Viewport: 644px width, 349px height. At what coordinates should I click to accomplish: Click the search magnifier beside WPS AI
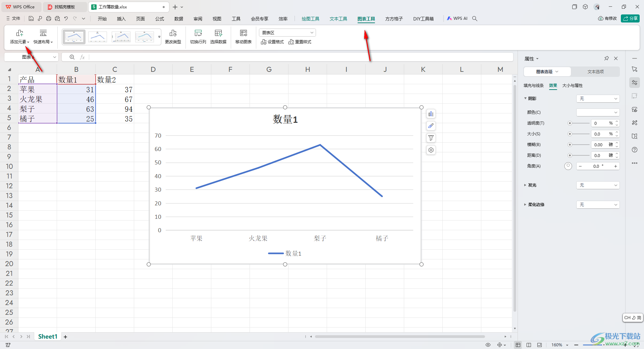pos(475,18)
